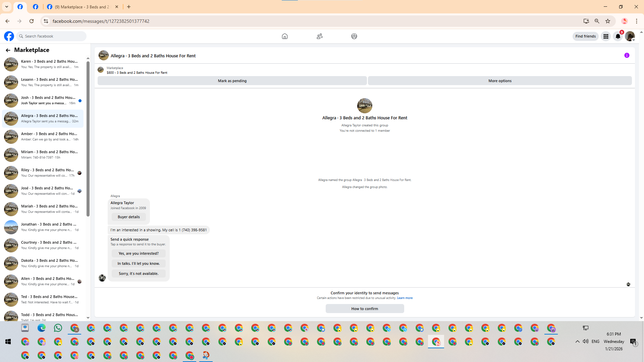Expand the account profile picture menu

tap(630, 36)
